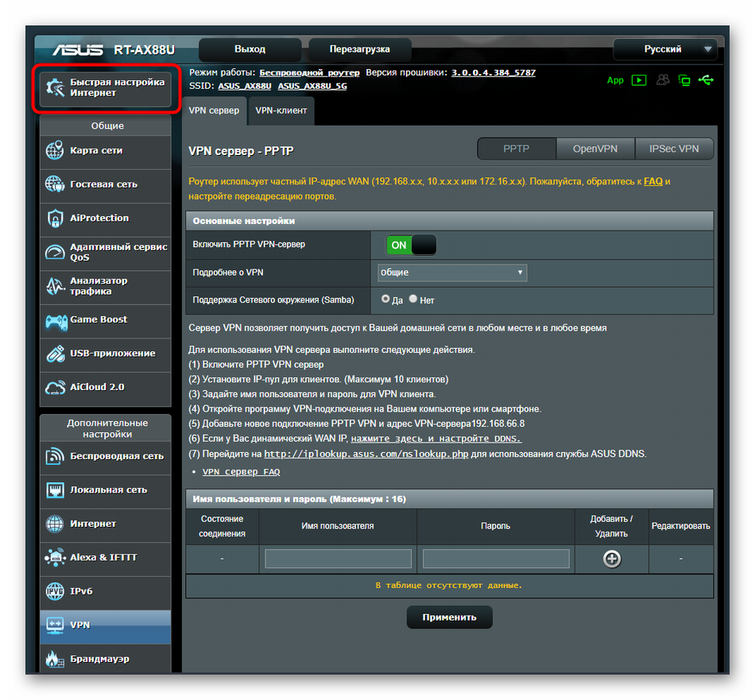755x700 pixels.
Task: Open the Game Boost gamepad icon
Action: click(x=55, y=320)
